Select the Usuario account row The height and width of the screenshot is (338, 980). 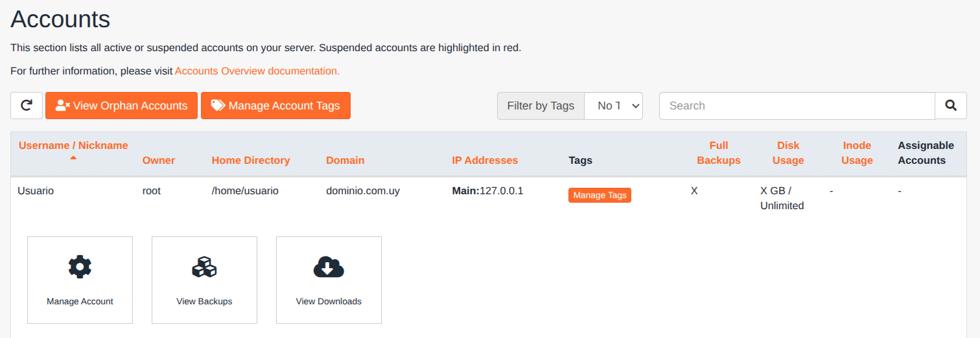pos(36,191)
